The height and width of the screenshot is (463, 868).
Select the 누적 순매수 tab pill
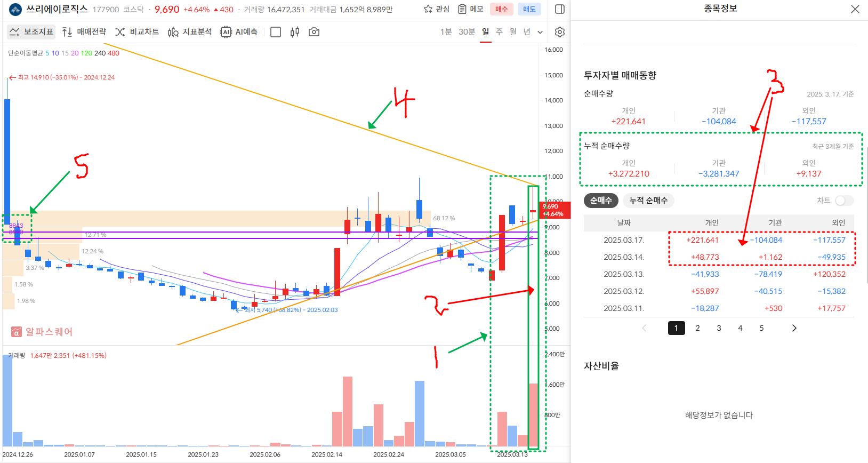coord(648,201)
